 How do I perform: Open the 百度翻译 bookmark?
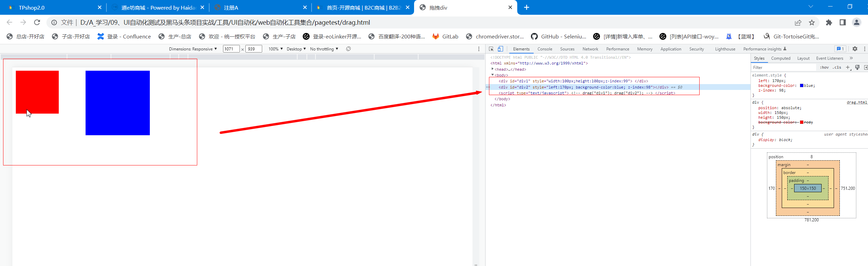pyautogui.click(x=397, y=36)
